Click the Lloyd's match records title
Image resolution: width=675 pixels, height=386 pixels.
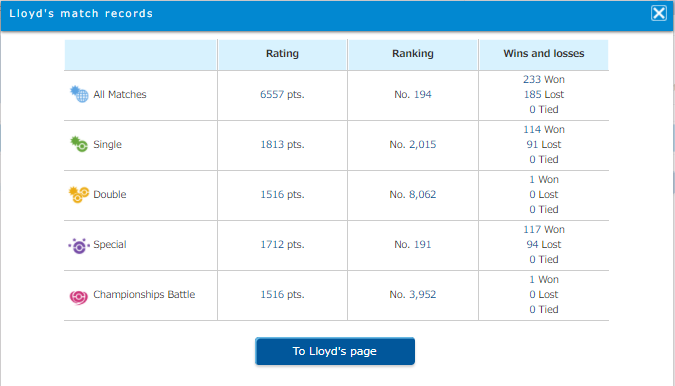point(81,13)
